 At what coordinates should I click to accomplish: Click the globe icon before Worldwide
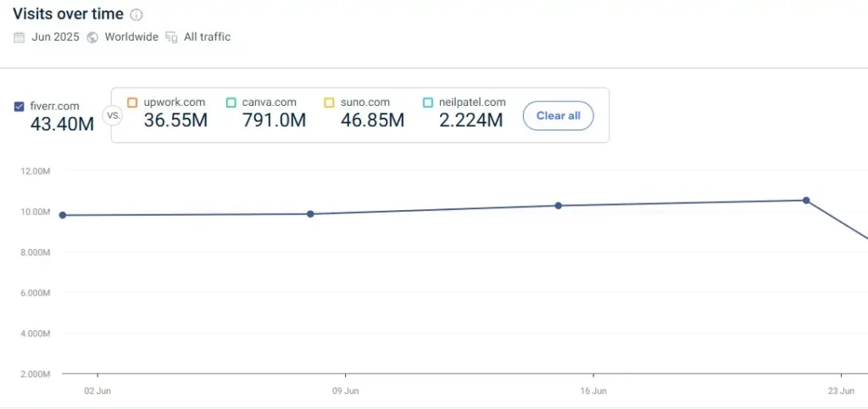coord(93,37)
